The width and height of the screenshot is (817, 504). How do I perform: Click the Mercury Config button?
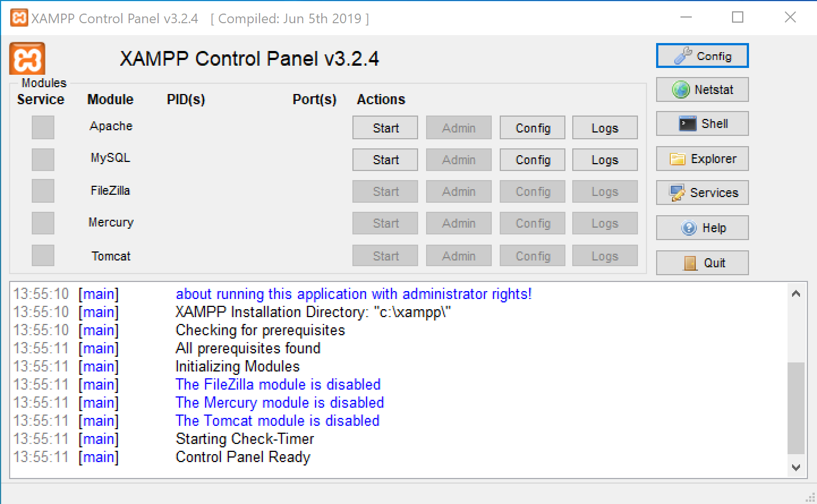click(533, 223)
